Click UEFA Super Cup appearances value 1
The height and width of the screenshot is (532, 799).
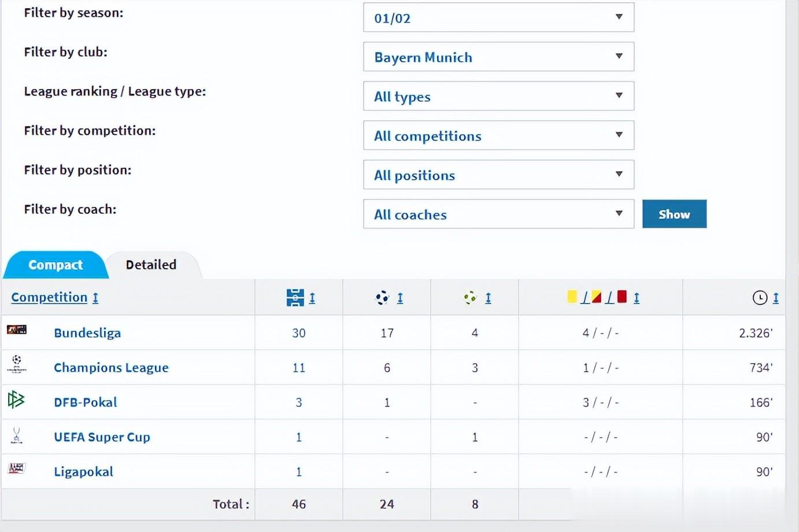click(x=299, y=437)
